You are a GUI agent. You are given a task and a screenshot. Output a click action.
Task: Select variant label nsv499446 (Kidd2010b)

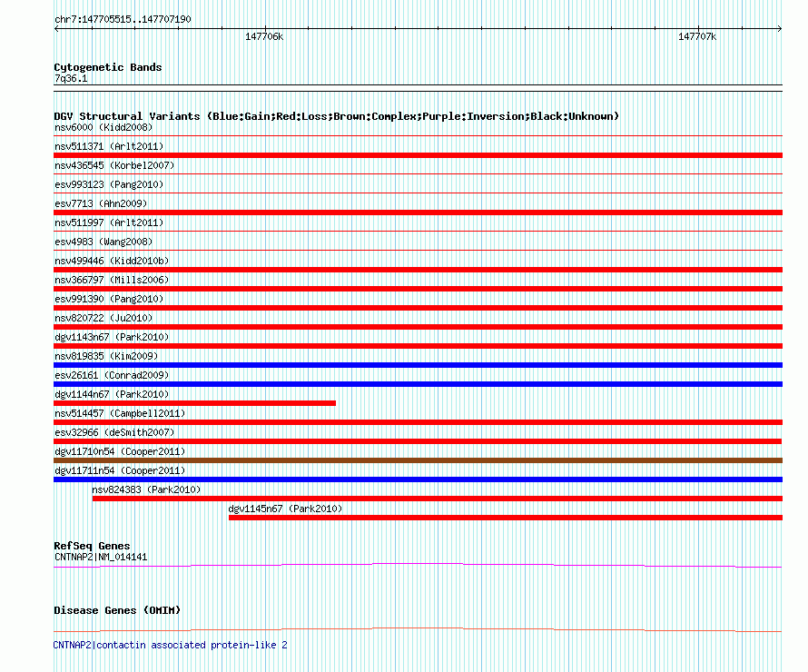[112, 261]
